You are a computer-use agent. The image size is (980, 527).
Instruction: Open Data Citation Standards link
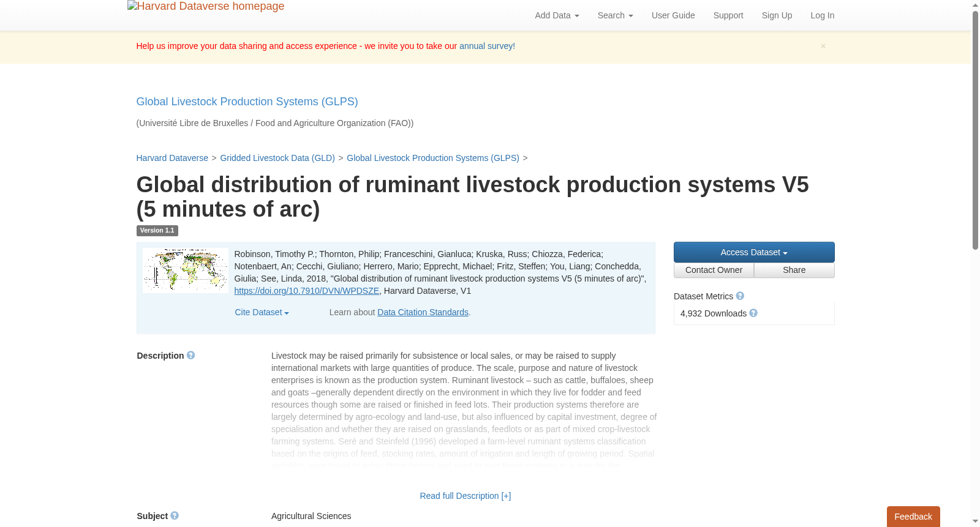423,312
